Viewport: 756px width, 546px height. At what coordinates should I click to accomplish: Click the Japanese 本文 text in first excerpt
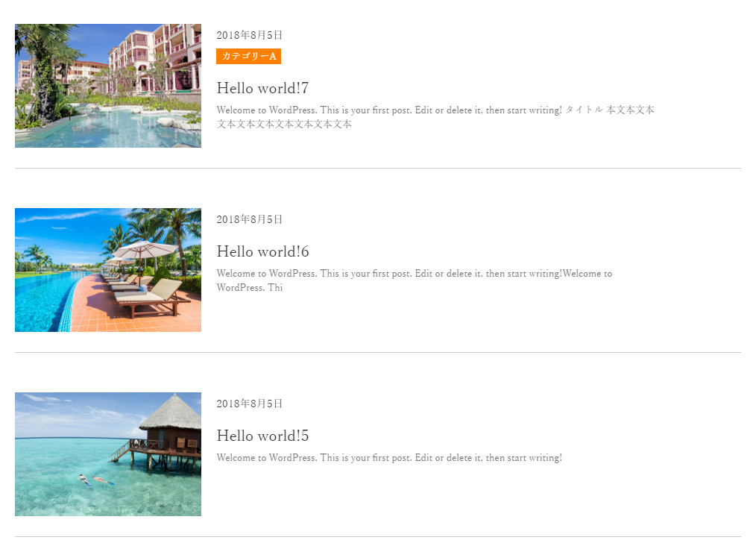coord(630,110)
